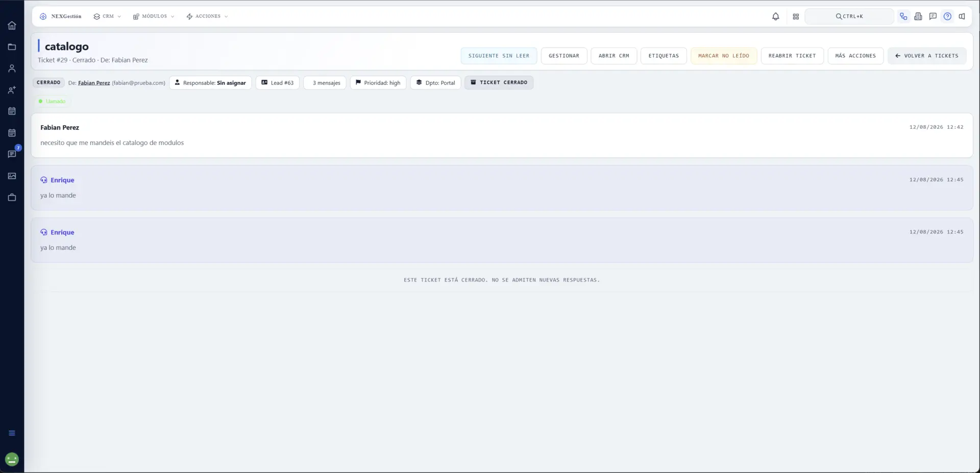Go back via VOLVER A TICKETS

pos(927,56)
